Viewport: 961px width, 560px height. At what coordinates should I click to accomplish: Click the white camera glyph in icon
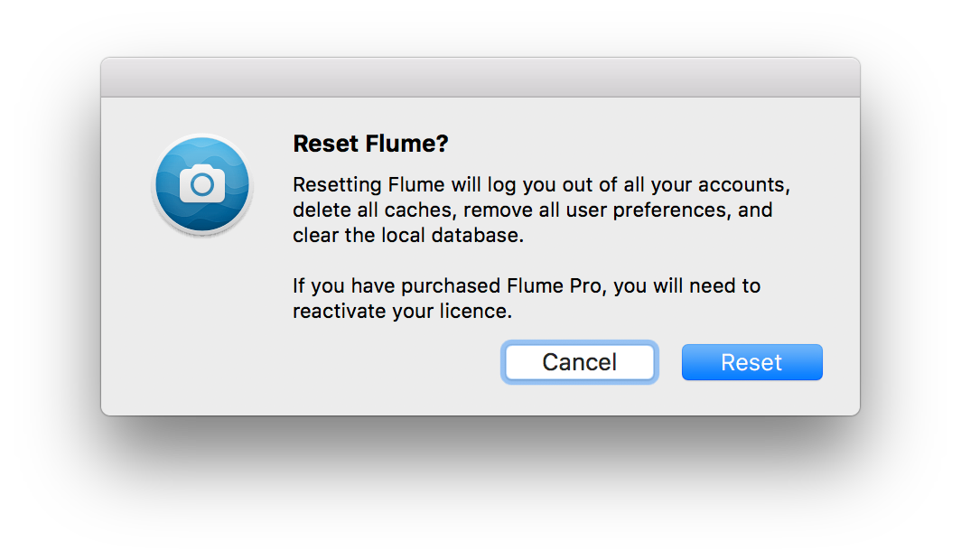202,182
